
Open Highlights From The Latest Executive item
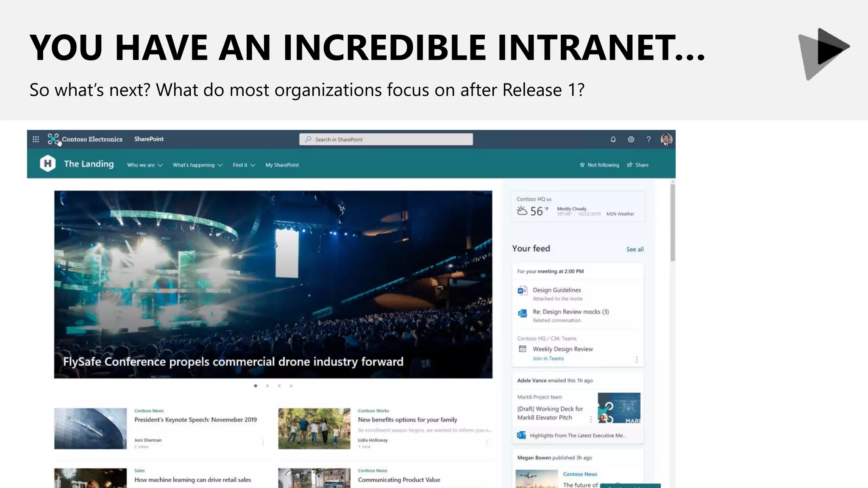pyautogui.click(x=578, y=435)
